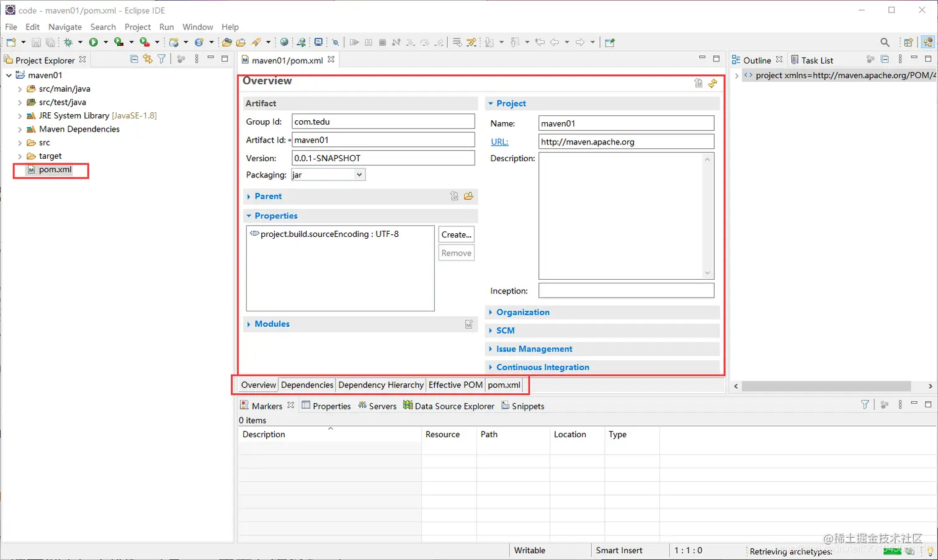The width and height of the screenshot is (938, 560).
Task: Expand the SCM section
Action: 491,331
